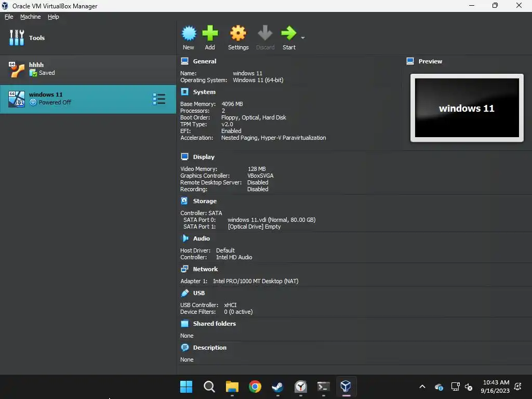This screenshot has height=399, width=532.
Task: Click the Storage section disk icon
Action: point(184,201)
